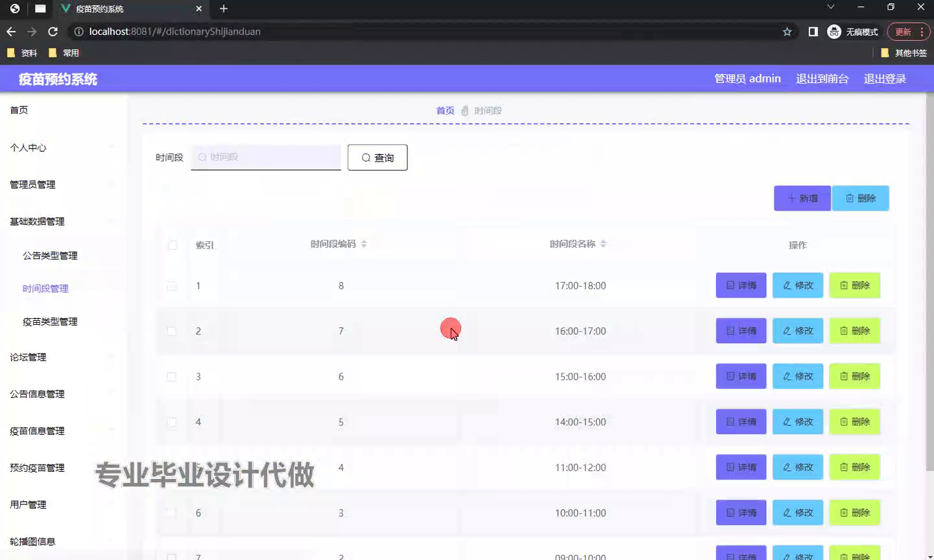Check the box for row 16:00-17:00
934x560 pixels.
click(172, 331)
